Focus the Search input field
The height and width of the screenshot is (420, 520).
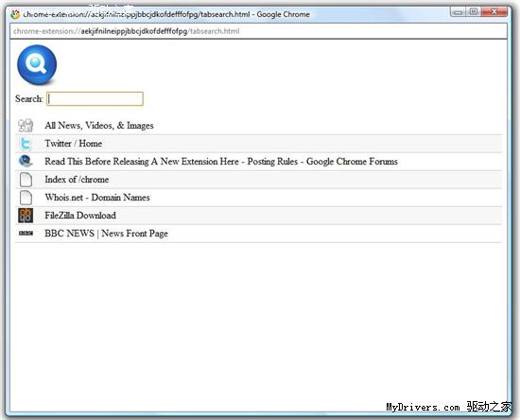tap(95, 99)
